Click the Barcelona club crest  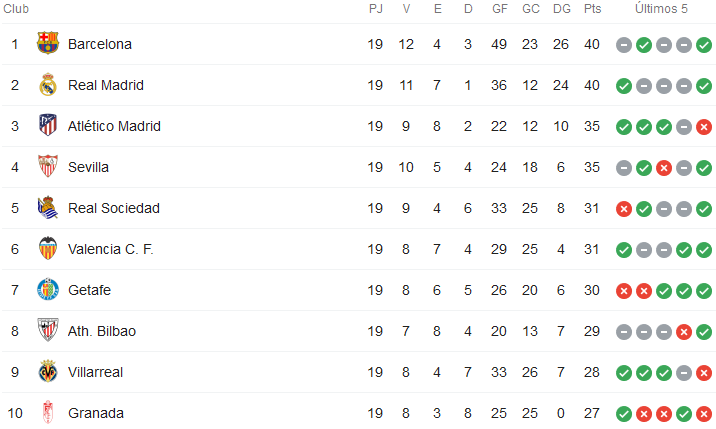[48, 43]
